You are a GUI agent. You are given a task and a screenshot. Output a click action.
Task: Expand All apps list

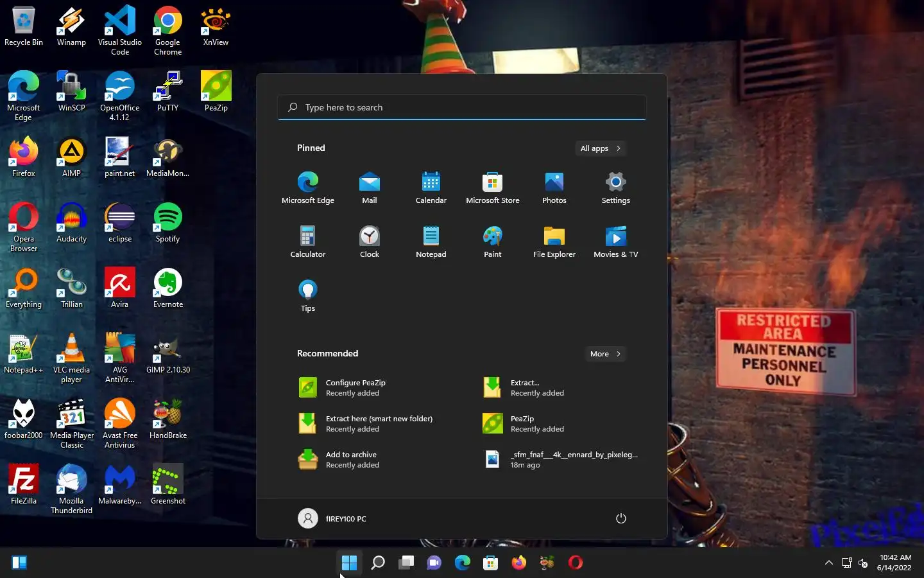coord(601,148)
